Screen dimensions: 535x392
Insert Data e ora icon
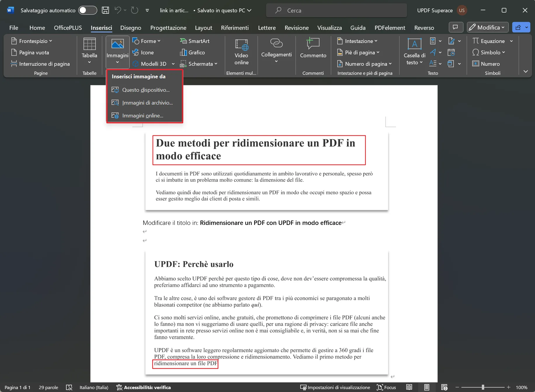click(451, 52)
